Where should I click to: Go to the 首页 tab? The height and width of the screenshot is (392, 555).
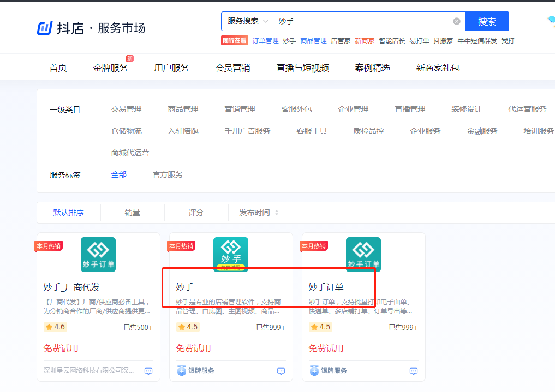(x=58, y=68)
